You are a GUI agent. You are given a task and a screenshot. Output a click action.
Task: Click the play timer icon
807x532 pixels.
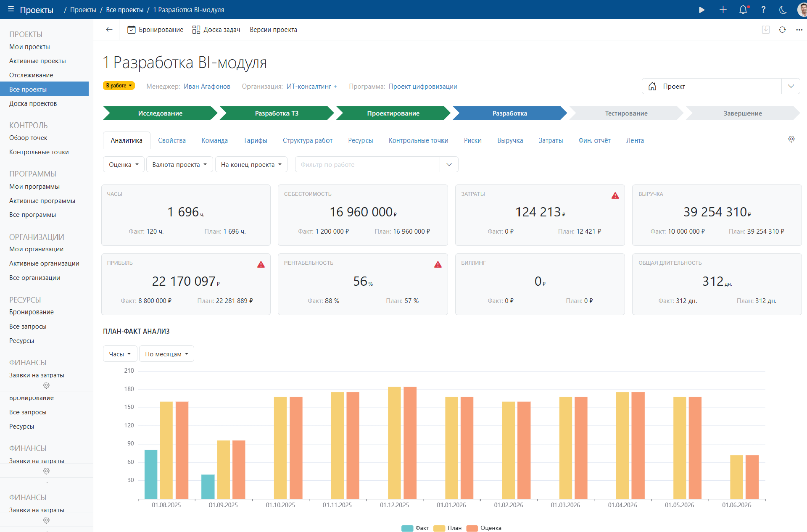point(702,10)
